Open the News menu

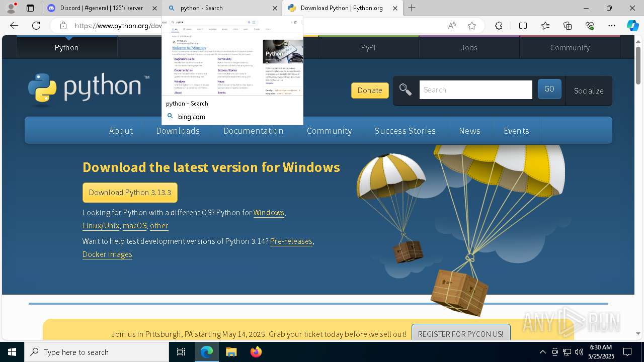[469, 131]
